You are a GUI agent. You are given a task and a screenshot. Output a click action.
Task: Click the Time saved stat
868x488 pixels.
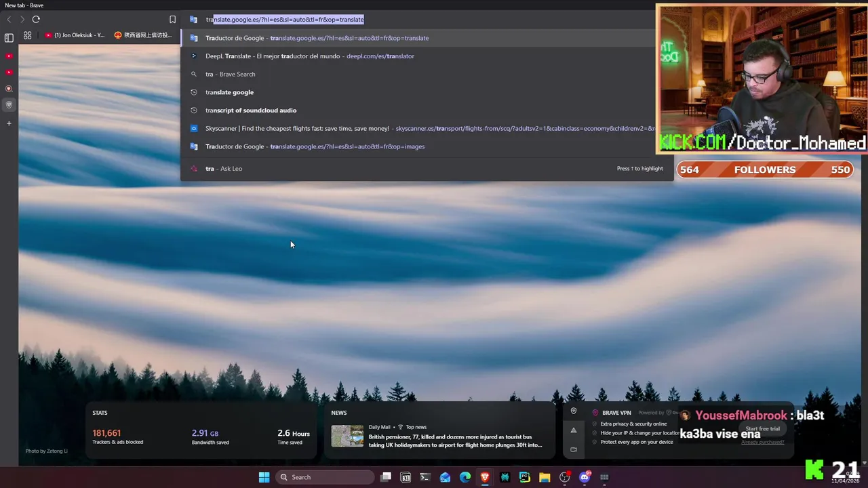click(293, 437)
